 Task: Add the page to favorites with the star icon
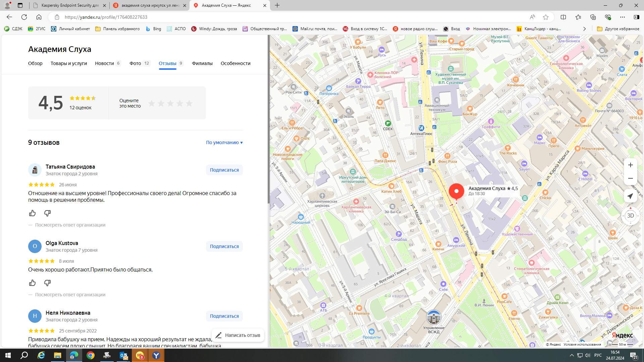tap(546, 17)
